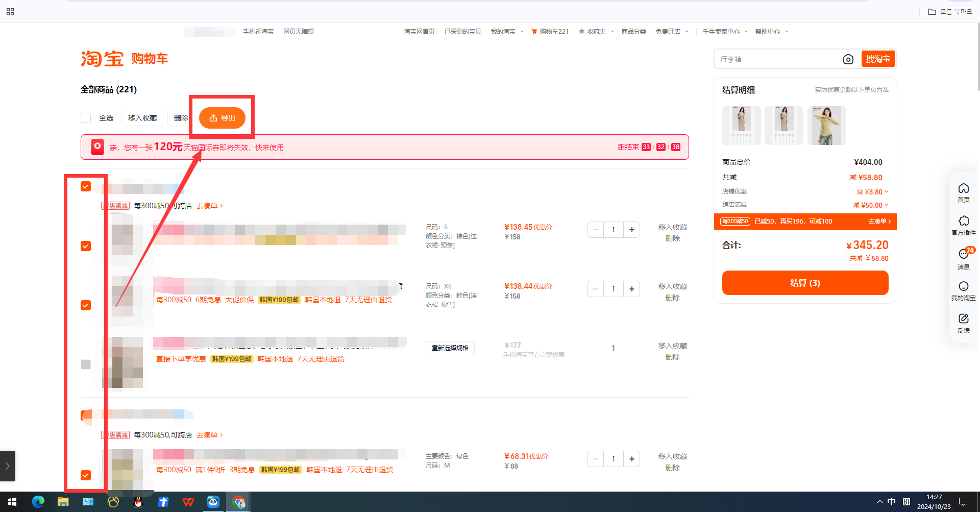Open QQ penguin icon in taskbar
The height and width of the screenshot is (512, 980).
tap(138, 502)
